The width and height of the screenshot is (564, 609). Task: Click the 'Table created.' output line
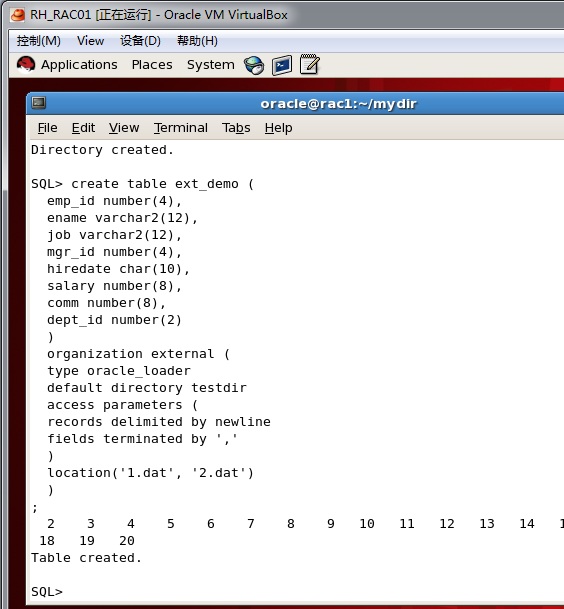(86, 558)
